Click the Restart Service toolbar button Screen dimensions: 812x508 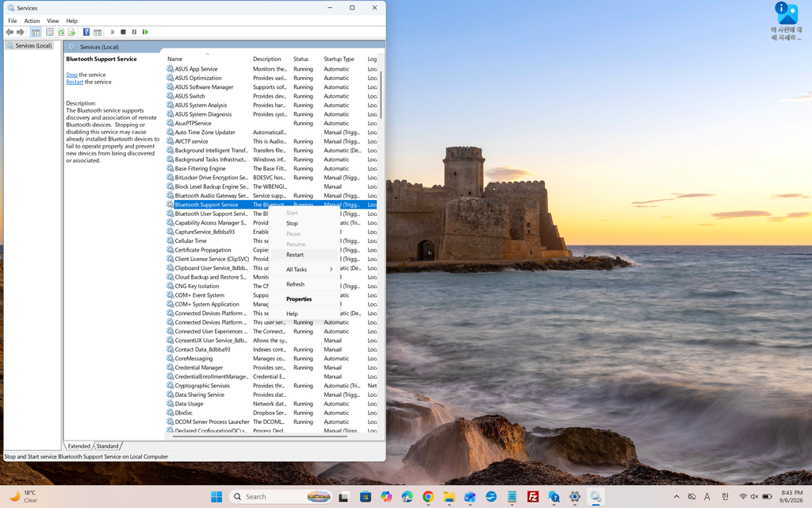coord(146,32)
